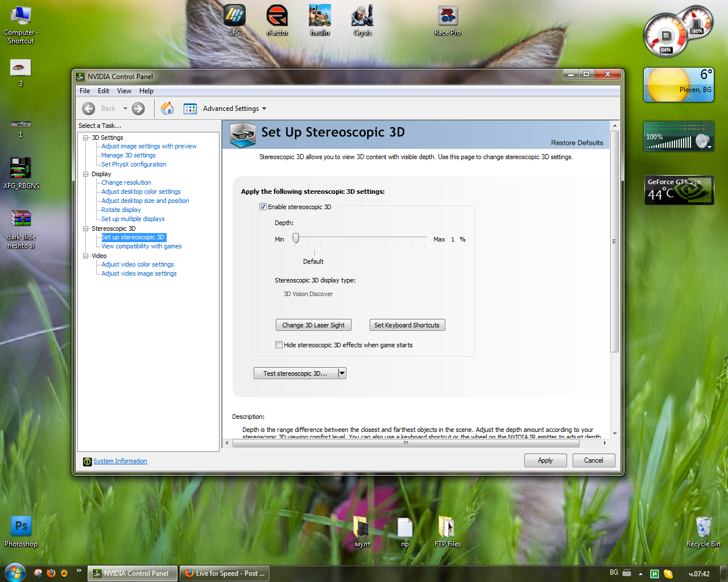Image resolution: width=728 pixels, height=582 pixels.
Task: Switch to Live for Speed taskbar button
Action: click(x=225, y=573)
